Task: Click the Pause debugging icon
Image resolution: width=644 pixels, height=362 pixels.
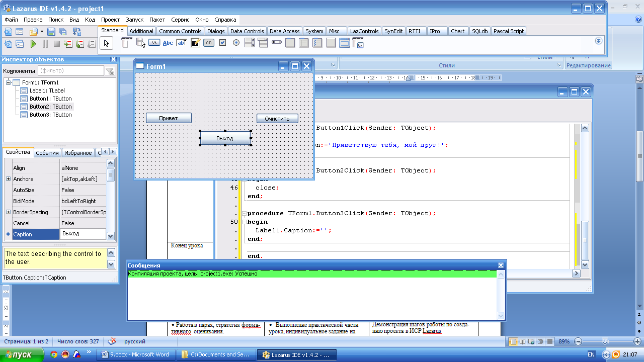Action: (45, 44)
